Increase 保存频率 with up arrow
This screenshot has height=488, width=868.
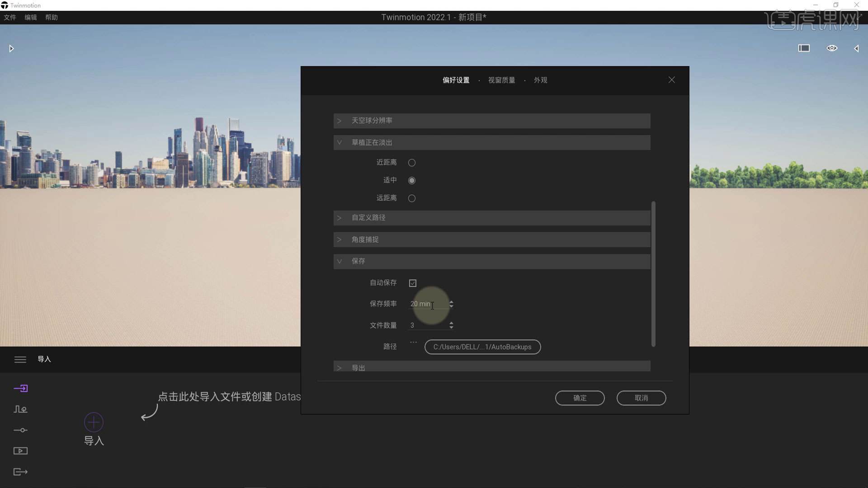pos(451,302)
